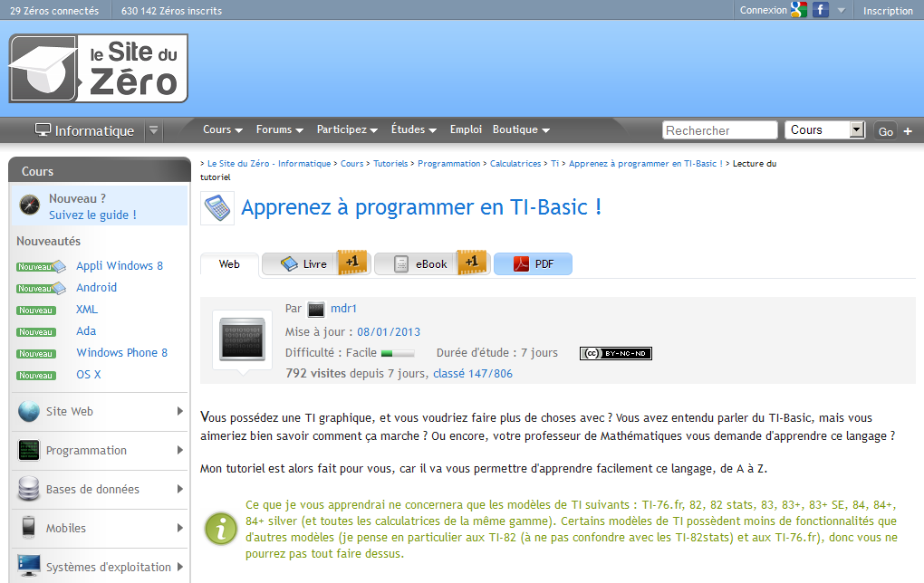924x583 pixels.
Task: Open the Appli Windows 8 tutorial
Action: click(120, 265)
